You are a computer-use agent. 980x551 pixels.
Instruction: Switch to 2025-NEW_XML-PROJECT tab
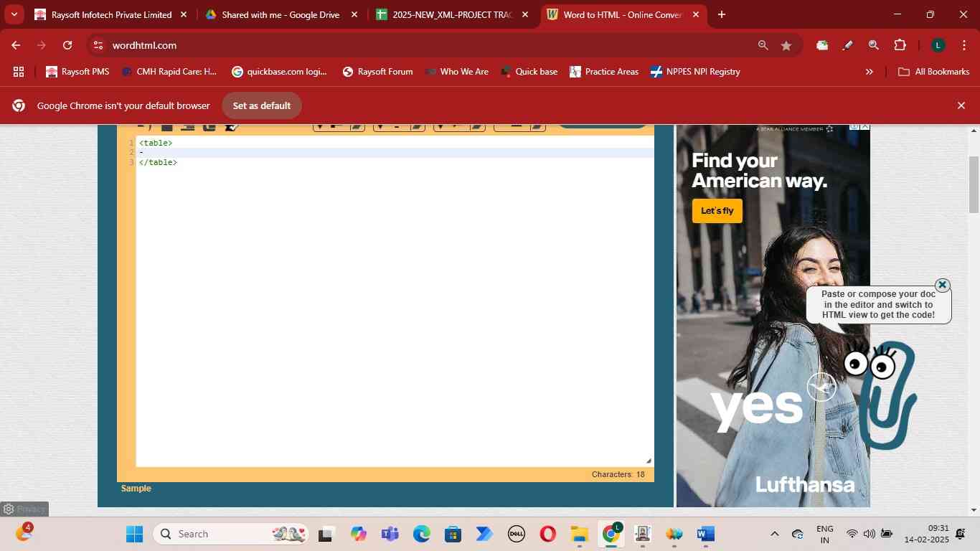[x=452, y=14]
